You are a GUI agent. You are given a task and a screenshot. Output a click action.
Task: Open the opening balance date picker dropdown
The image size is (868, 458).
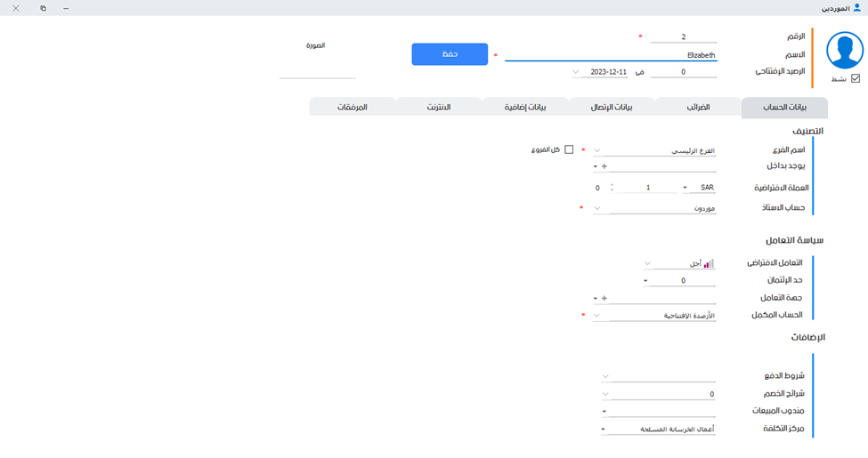pyautogui.click(x=575, y=72)
